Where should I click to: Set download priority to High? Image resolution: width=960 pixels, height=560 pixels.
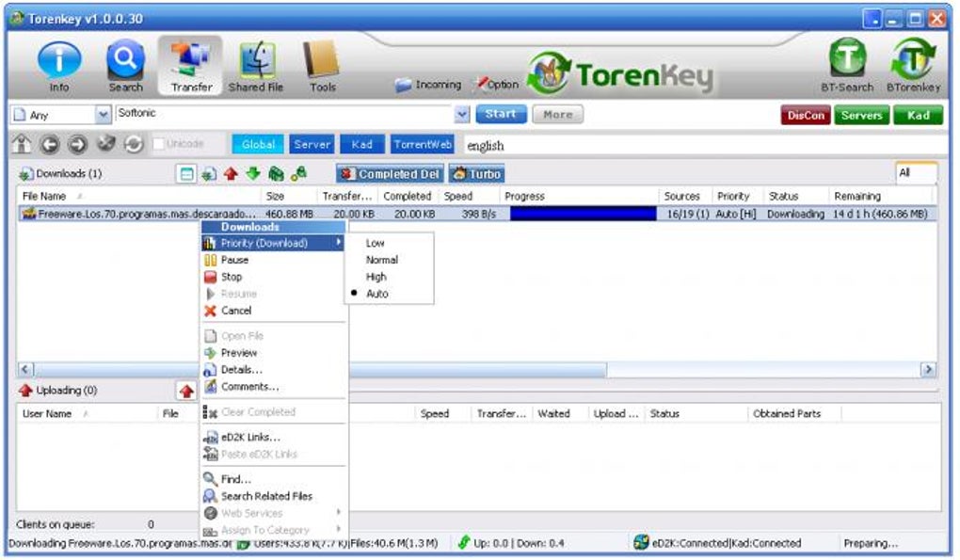(389, 277)
